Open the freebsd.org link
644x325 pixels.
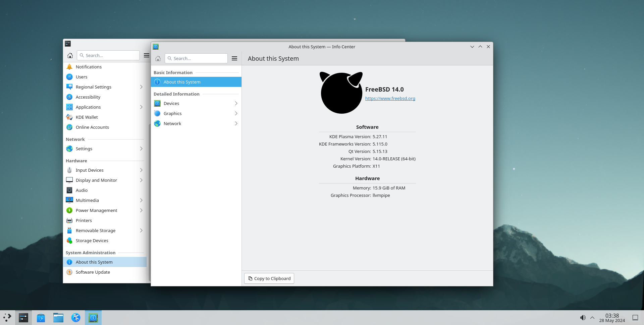click(x=390, y=98)
